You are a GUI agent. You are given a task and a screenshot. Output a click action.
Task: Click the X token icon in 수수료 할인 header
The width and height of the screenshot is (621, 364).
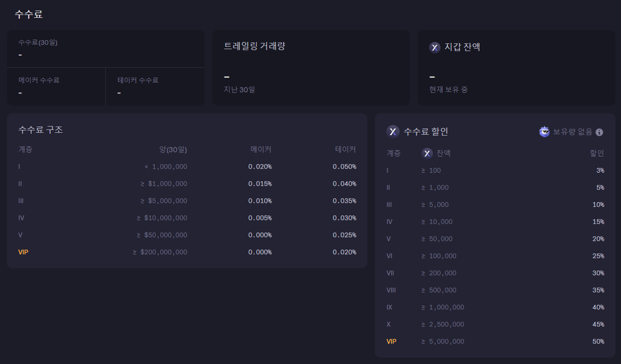tap(393, 132)
